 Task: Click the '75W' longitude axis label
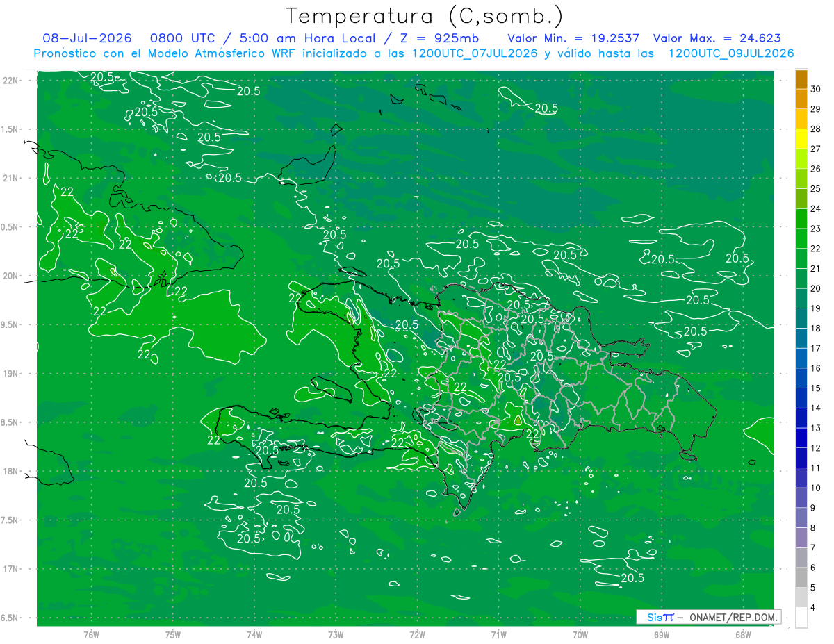coord(173,634)
